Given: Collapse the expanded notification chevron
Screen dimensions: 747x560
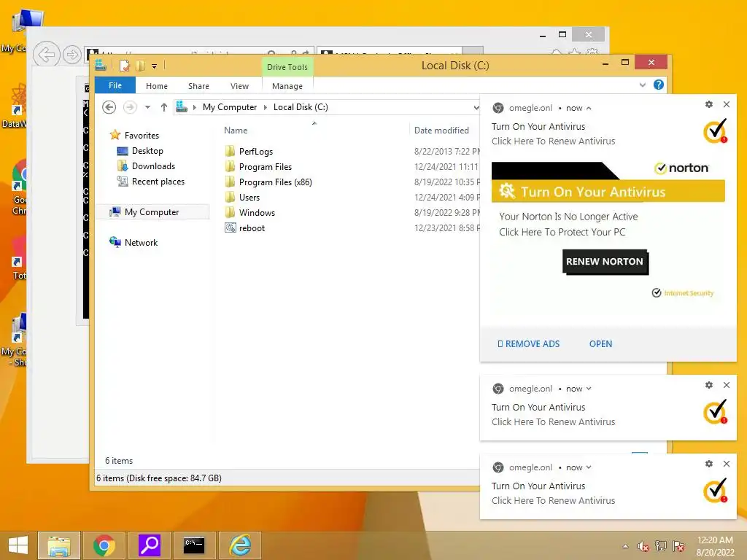Looking at the screenshot, I should [589, 108].
